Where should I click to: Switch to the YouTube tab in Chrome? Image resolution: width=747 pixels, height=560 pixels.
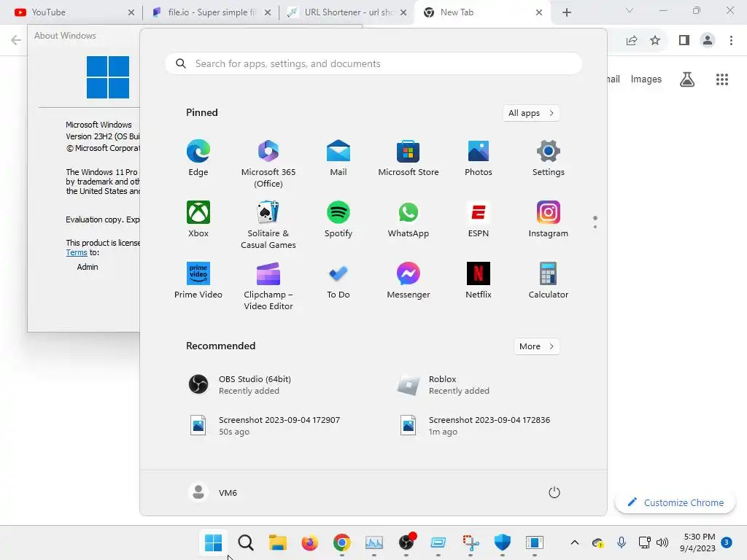[71, 12]
